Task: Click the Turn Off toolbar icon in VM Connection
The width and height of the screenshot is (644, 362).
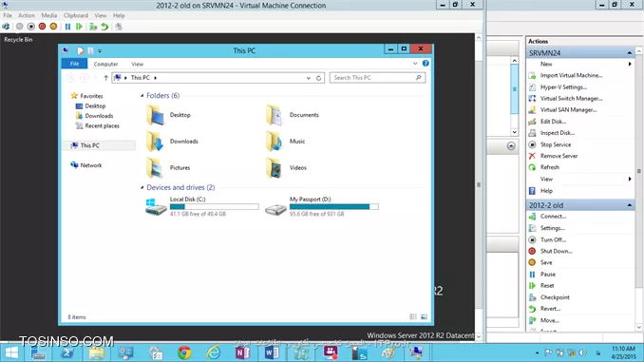Action: click(x=30, y=27)
